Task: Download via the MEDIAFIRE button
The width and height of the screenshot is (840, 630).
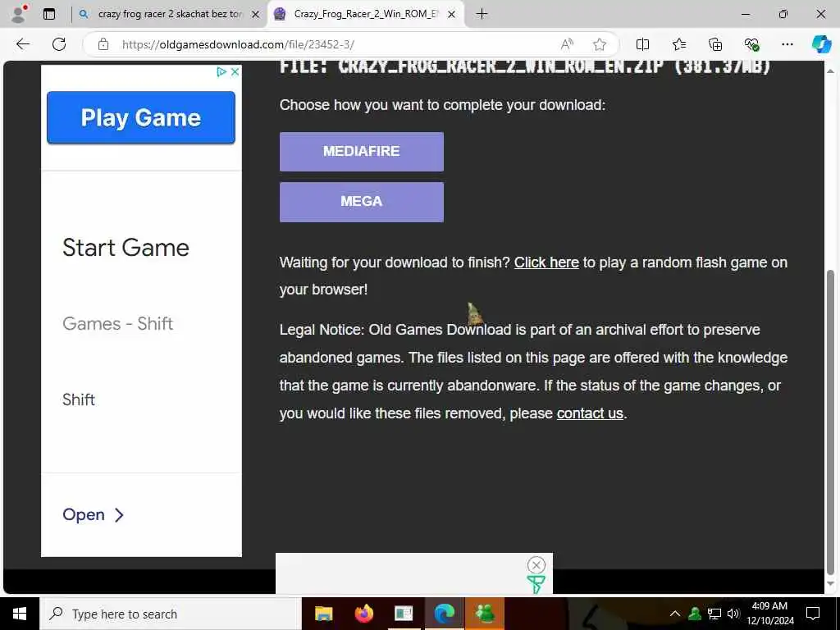Action: (x=362, y=152)
